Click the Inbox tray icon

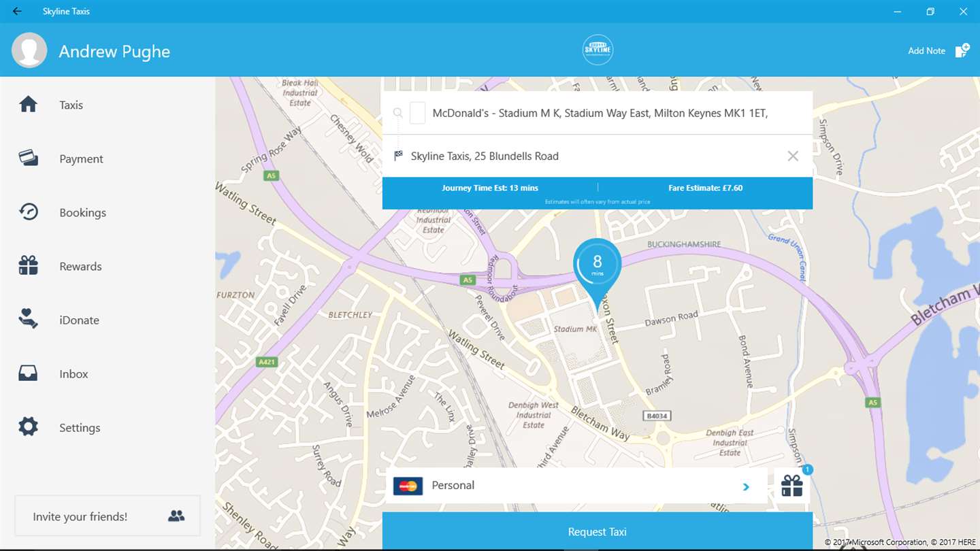[x=28, y=373]
